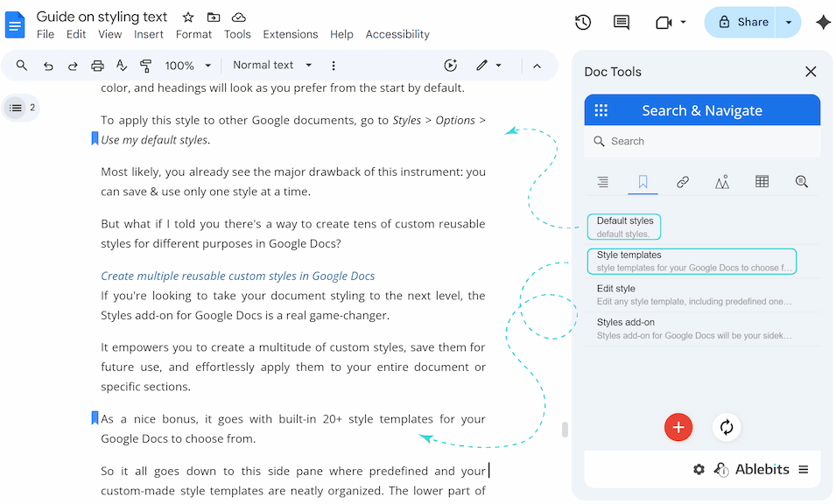Open the Normal text style dropdown
Screen dimensions: 836x504
pyautogui.click(x=272, y=65)
